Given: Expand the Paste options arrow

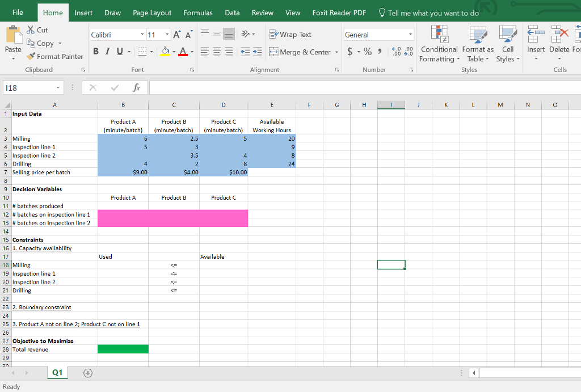Looking at the screenshot, I should (14, 58).
